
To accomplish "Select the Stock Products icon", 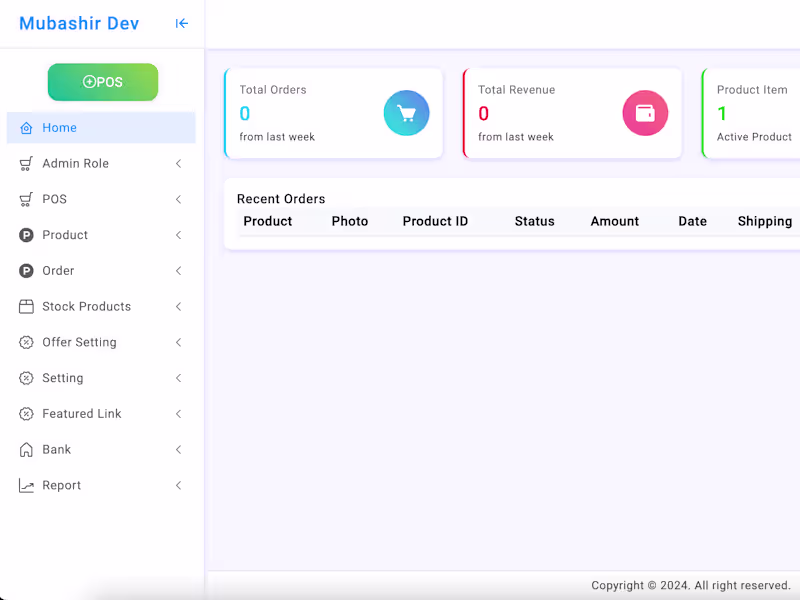I will (x=25, y=306).
